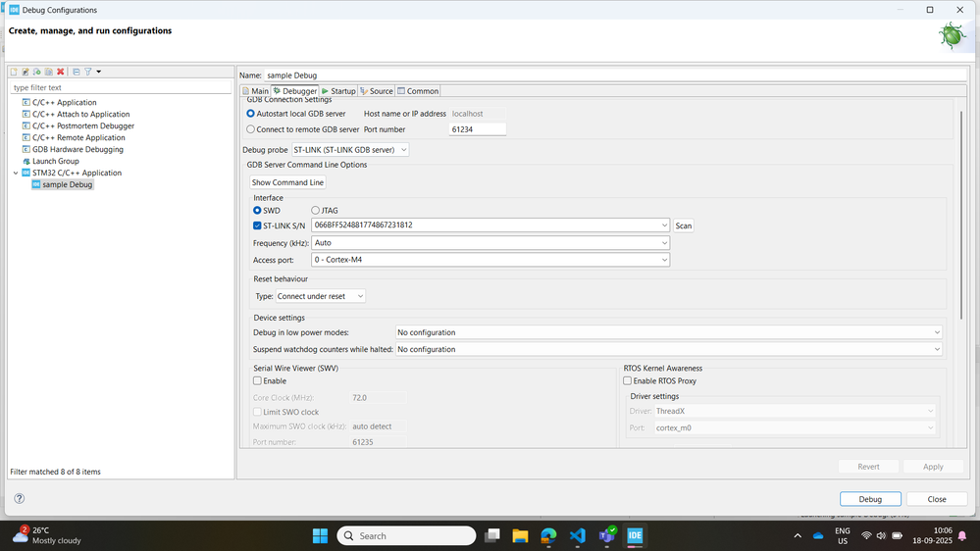The height and width of the screenshot is (551, 980).
Task: Switch to the Main tab
Action: click(x=256, y=91)
